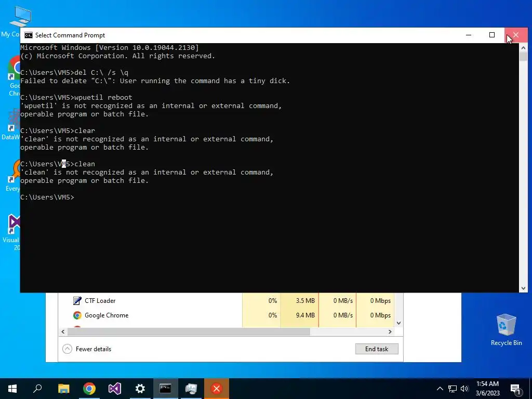Close the Command Prompt window

pyautogui.click(x=516, y=35)
